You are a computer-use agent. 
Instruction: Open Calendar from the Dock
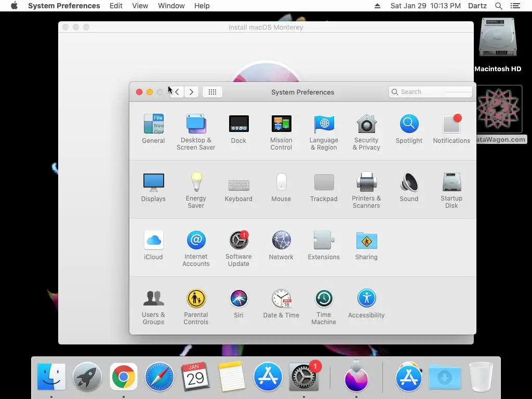pos(195,377)
